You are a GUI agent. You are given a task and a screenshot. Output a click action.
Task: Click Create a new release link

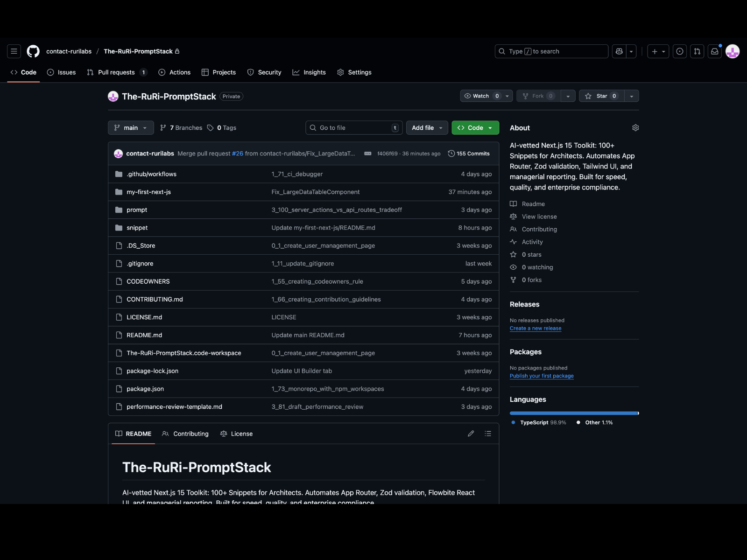(536, 329)
